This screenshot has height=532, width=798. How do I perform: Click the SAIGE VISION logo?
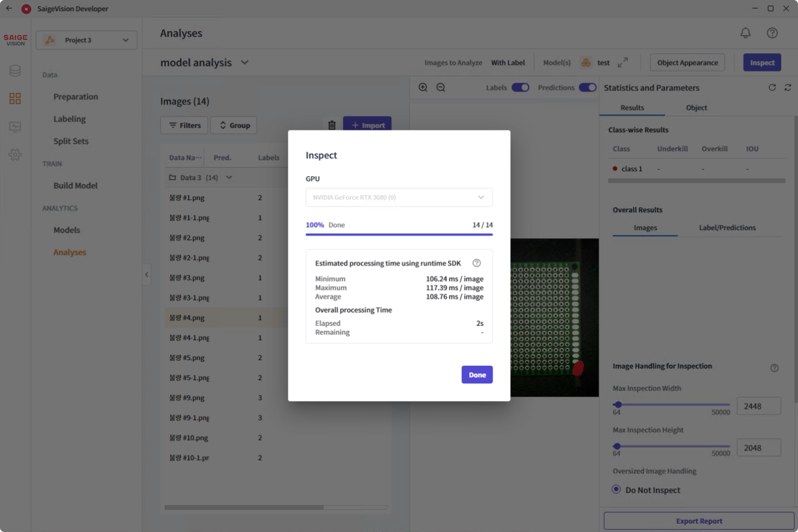(x=16, y=40)
